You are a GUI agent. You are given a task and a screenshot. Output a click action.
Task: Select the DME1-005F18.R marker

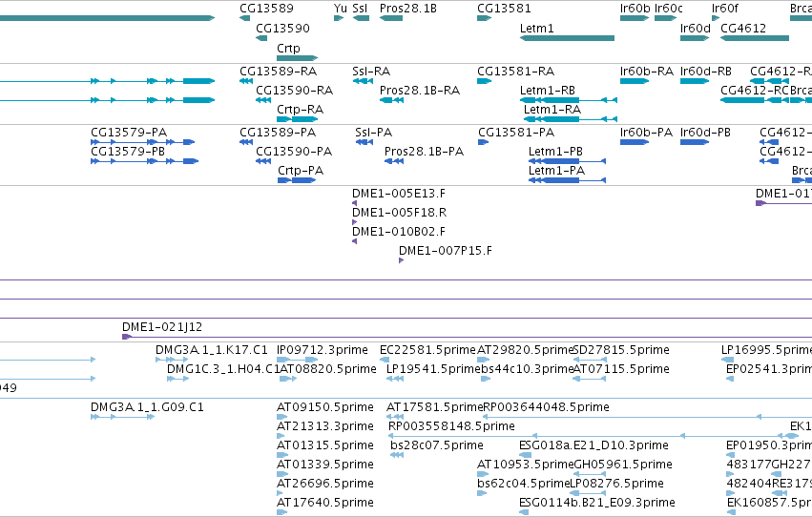click(354, 222)
